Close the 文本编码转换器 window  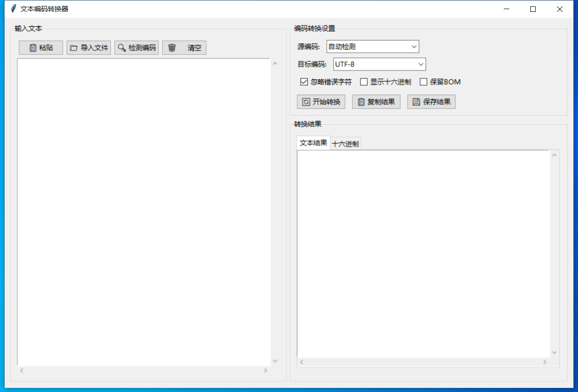(560, 9)
